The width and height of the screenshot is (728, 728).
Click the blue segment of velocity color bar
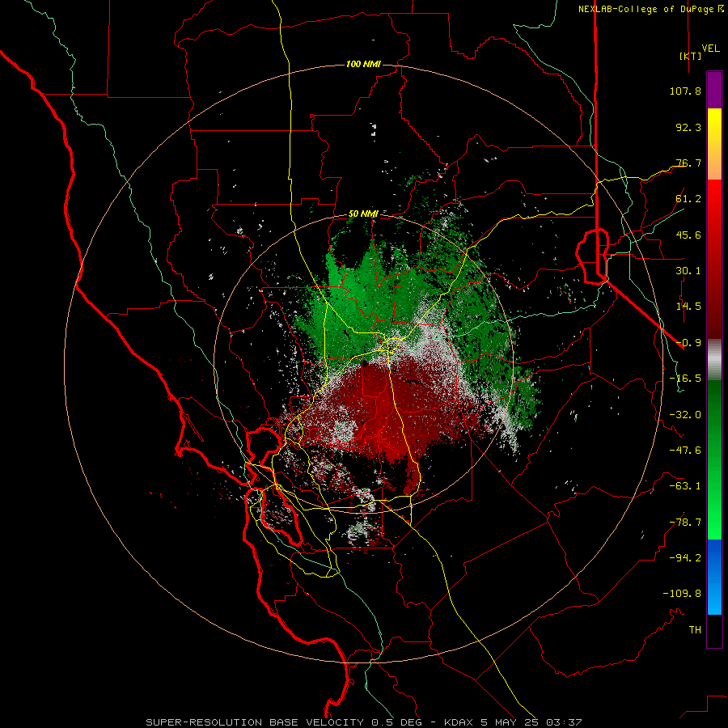pos(714,577)
